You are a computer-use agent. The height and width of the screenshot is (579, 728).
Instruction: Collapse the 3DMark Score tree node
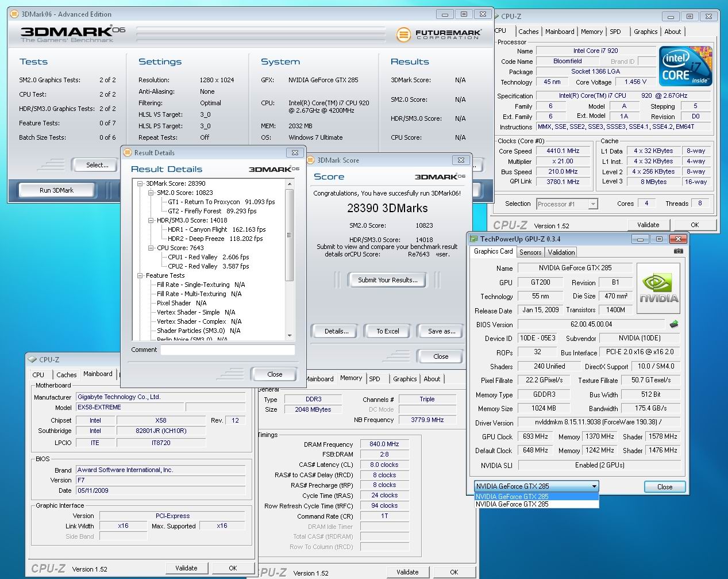[x=140, y=183]
